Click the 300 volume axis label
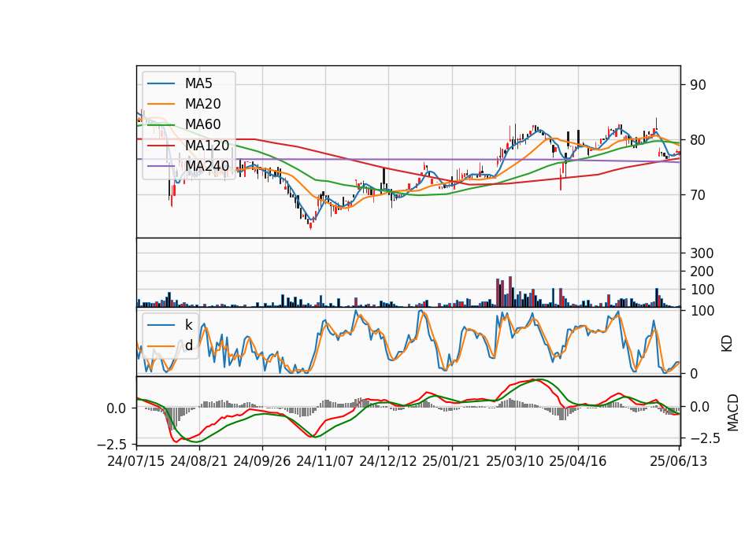Viewport: 756px width, 543px height. pyautogui.click(x=702, y=253)
